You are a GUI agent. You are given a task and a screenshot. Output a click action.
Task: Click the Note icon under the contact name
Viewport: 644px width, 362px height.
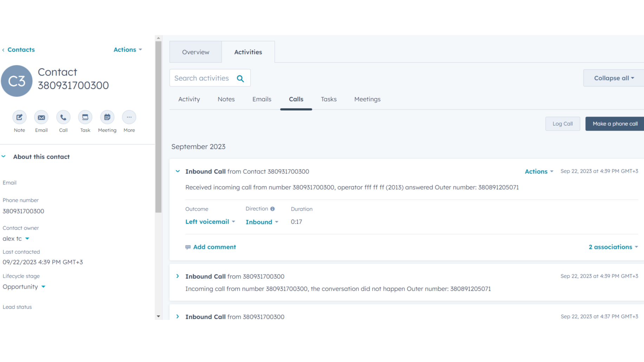tap(19, 117)
